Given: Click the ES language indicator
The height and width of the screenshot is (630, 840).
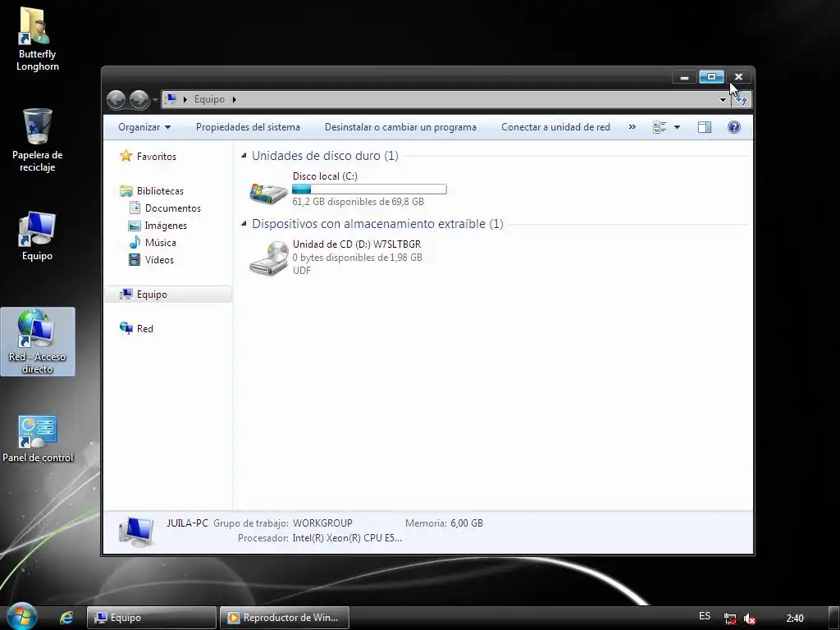Looking at the screenshot, I should (705, 616).
